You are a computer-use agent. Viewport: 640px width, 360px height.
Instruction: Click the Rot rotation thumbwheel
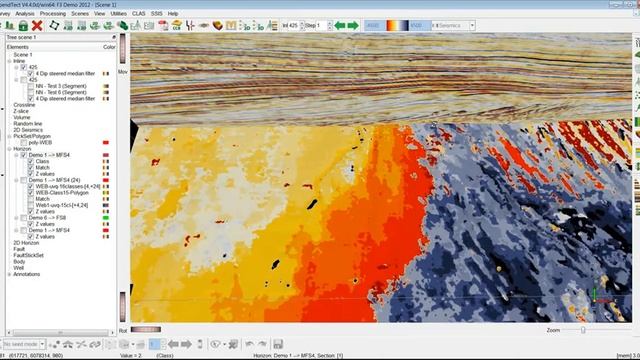point(146,329)
